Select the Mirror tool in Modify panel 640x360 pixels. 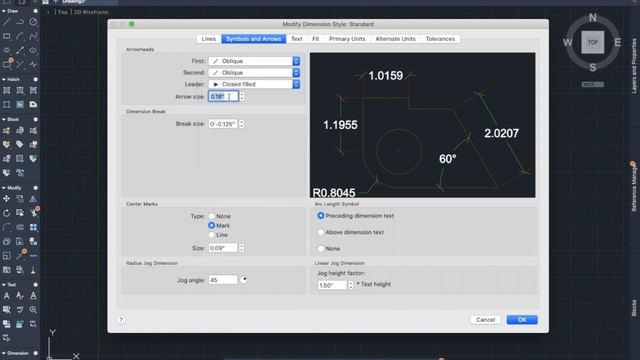(33, 199)
